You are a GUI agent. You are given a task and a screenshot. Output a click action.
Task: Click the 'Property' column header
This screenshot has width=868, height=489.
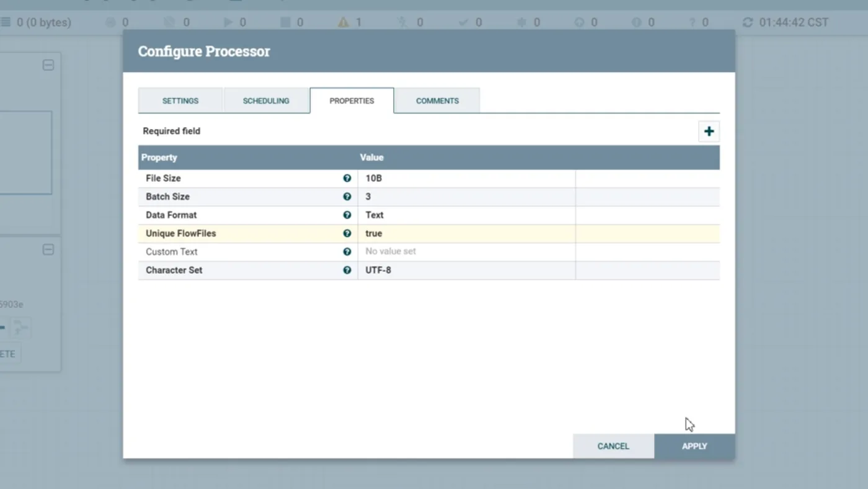pyautogui.click(x=159, y=158)
